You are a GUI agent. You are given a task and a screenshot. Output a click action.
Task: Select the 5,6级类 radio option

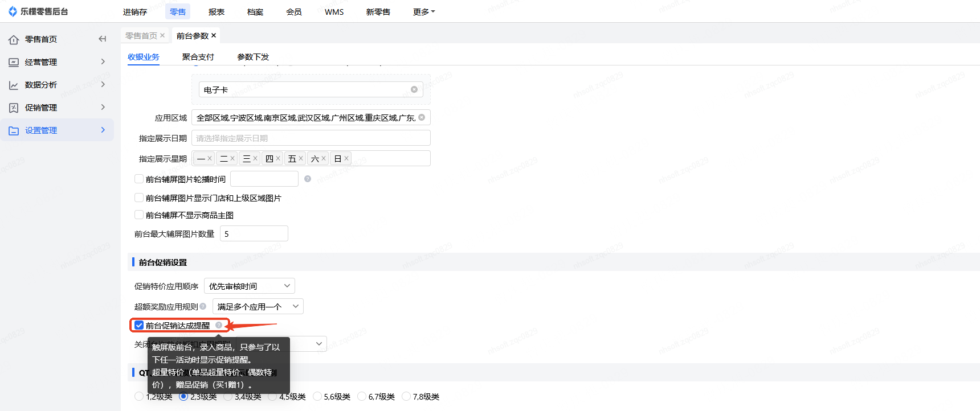coord(317,396)
